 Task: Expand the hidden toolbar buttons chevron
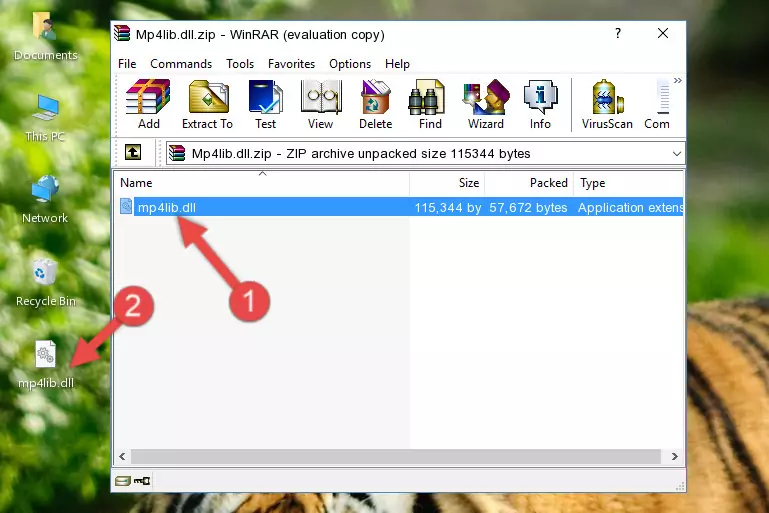[x=678, y=80]
